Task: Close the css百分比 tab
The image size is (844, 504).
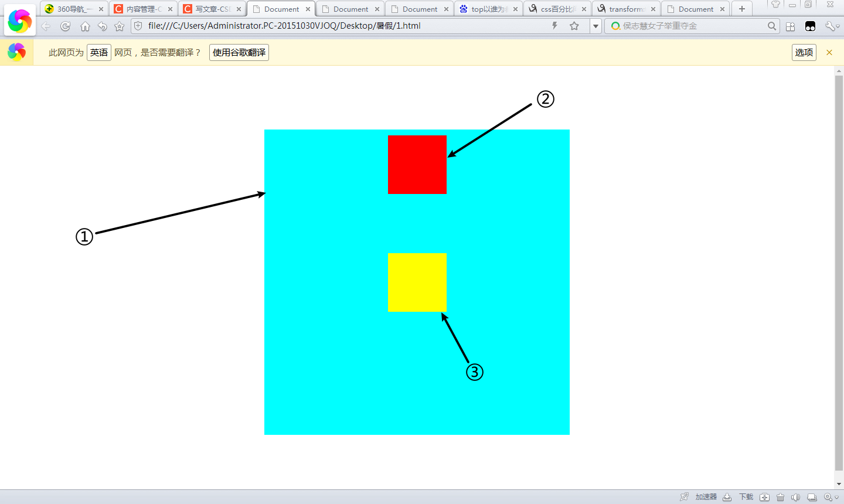Action: point(584,9)
